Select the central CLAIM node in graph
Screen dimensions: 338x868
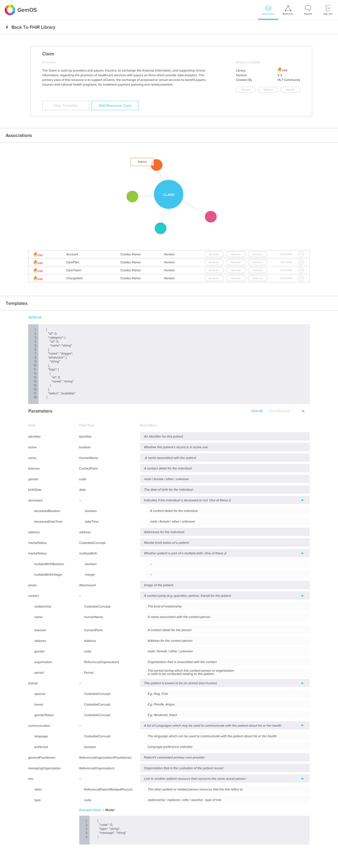coord(169,194)
